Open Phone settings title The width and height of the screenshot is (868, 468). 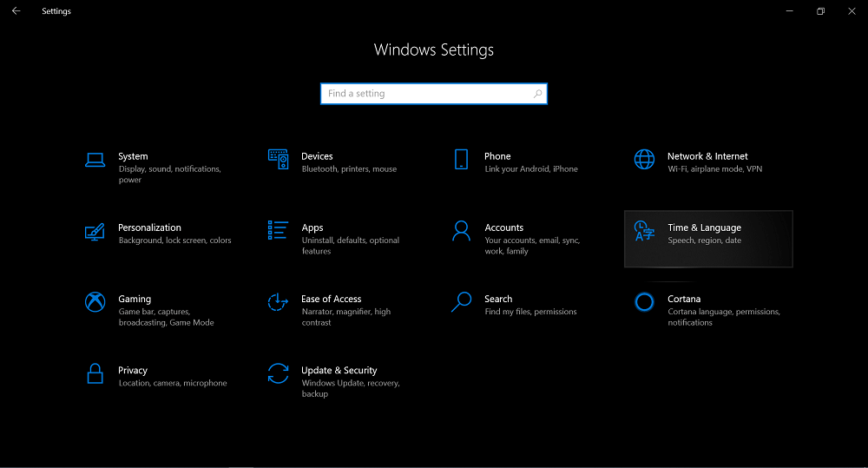tap(497, 156)
